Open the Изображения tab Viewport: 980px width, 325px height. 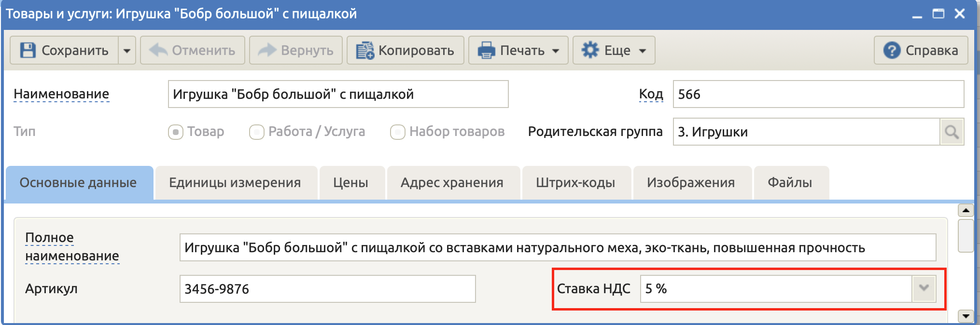(691, 183)
